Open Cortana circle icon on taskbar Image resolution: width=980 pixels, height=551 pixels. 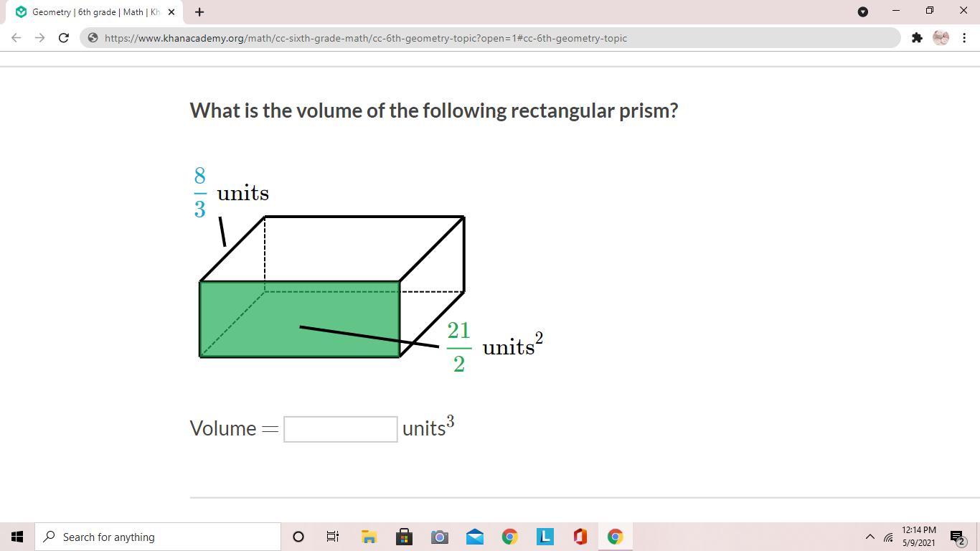pos(298,537)
